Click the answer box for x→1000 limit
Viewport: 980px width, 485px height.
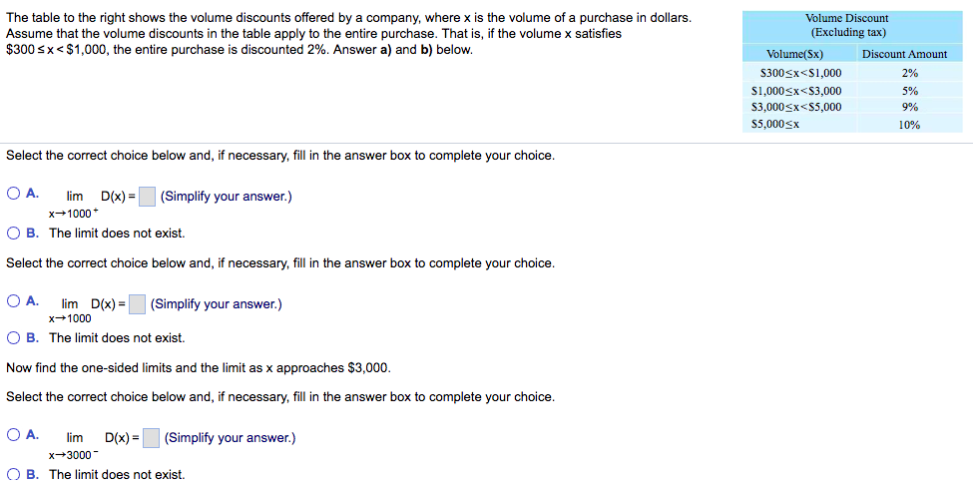[x=138, y=304]
